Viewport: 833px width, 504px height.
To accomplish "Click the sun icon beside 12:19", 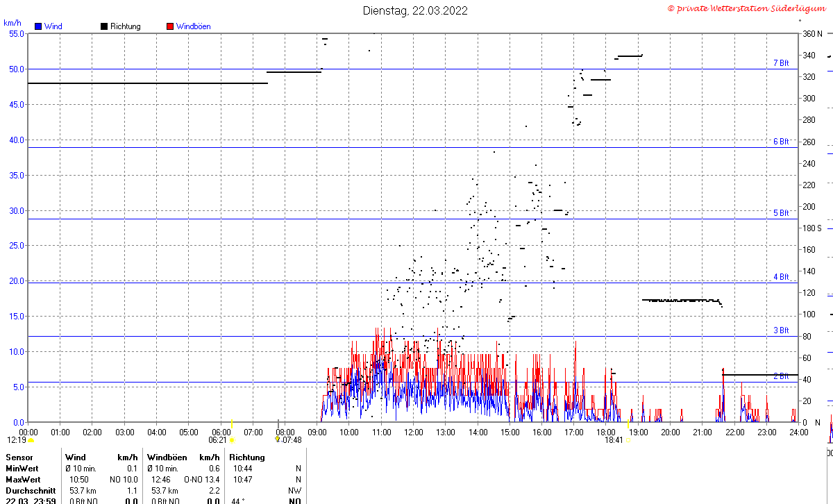I will tap(31, 440).
